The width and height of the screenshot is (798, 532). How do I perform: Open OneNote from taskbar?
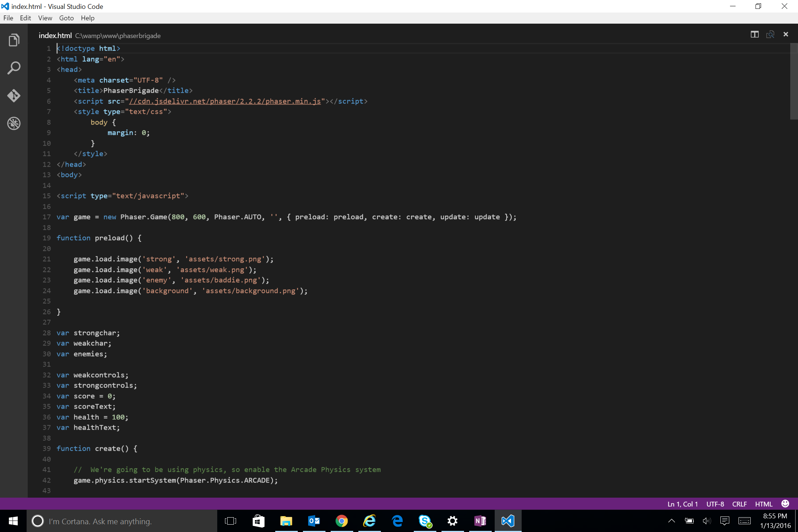pos(480,521)
